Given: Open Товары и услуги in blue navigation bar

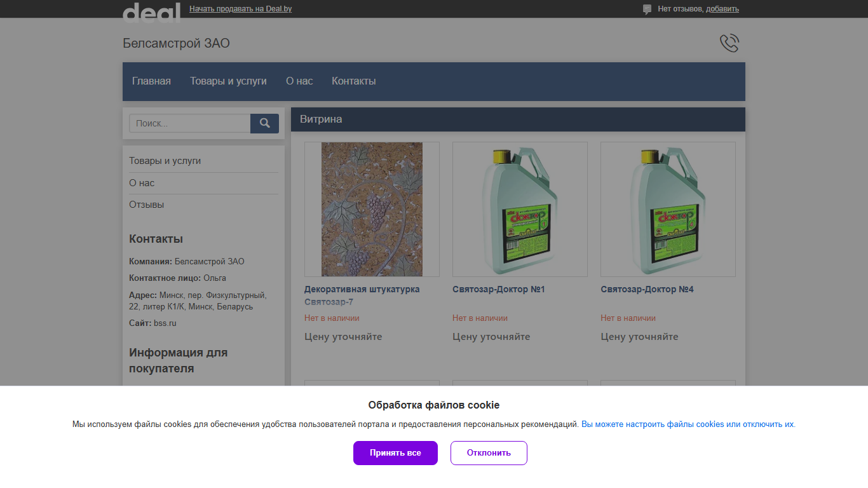Looking at the screenshot, I should 228,81.
